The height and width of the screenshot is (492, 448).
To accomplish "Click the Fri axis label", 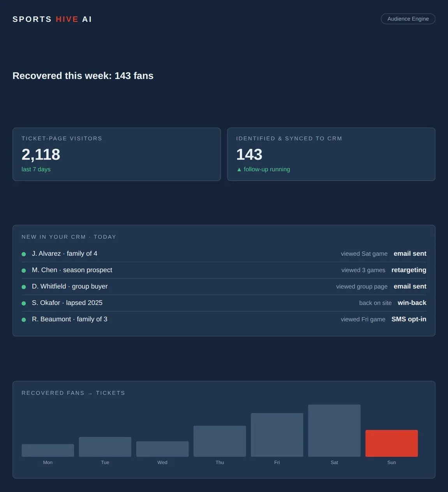I will (277, 462).
